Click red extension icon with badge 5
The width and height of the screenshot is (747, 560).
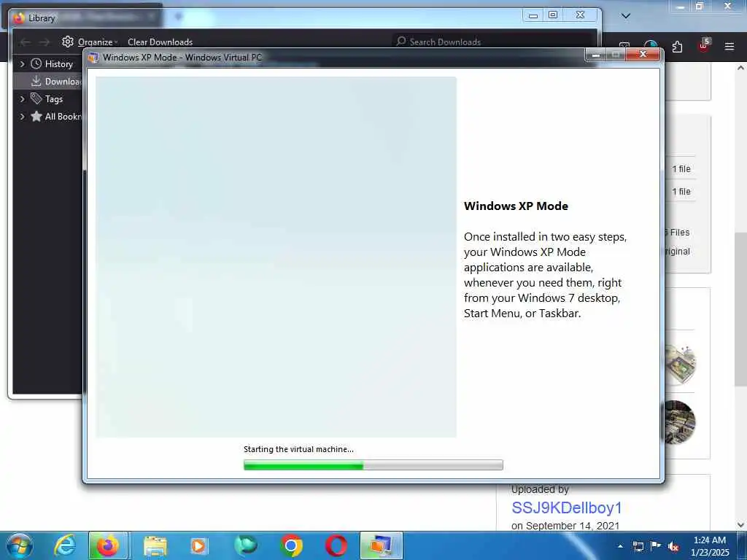tap(704, 45)
